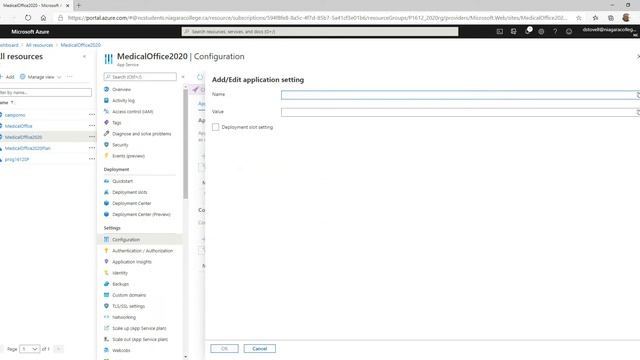
Task: Open Identity settings
Action: coord(120,273)
